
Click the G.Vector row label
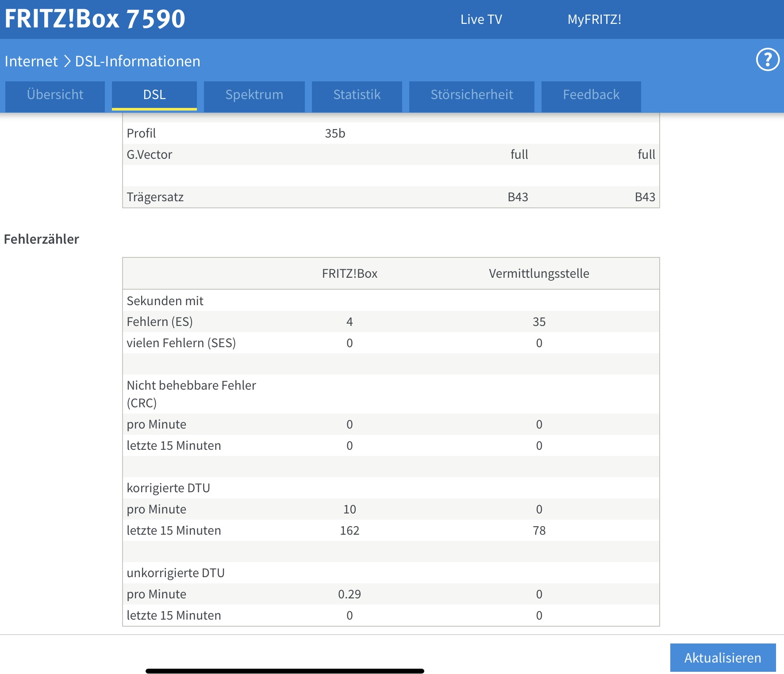click(149, 154)
